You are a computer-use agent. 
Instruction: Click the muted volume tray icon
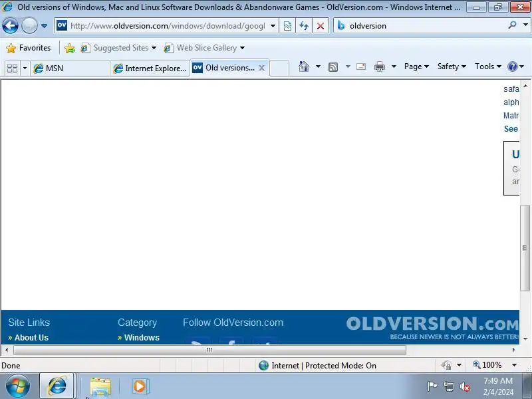pyautogui.click(x=464, y=386)
